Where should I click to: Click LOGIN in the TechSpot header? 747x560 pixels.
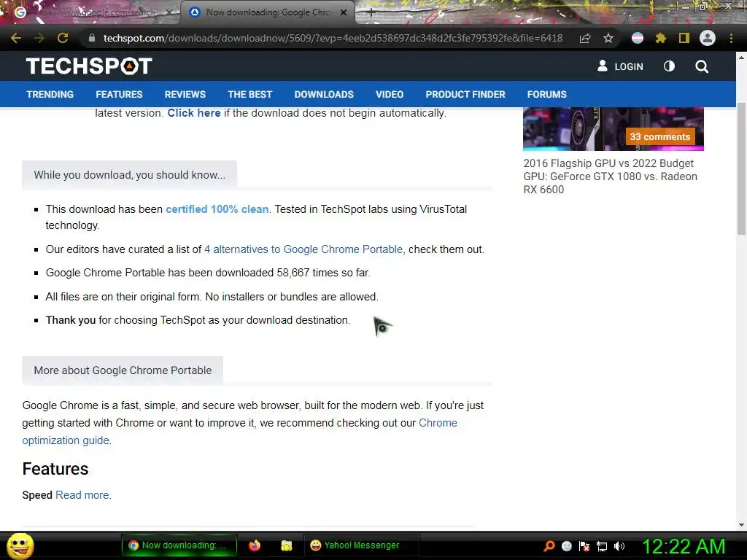620,66
